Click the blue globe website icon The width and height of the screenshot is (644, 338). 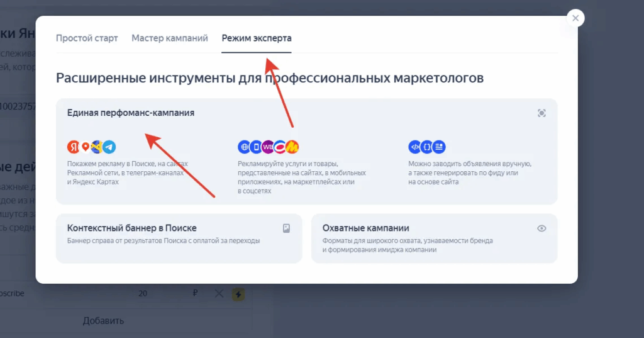[x=244, y=147]
